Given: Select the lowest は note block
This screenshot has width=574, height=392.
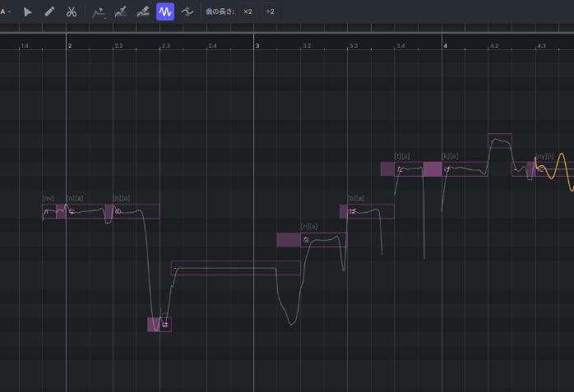Looking at the screenshot, I should click(x=164, y=325).
